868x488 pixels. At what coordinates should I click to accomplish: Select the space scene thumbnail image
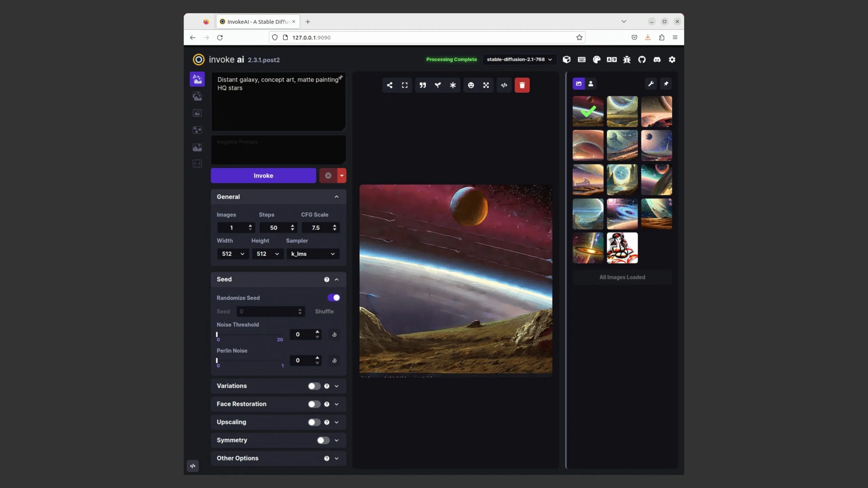588,111
